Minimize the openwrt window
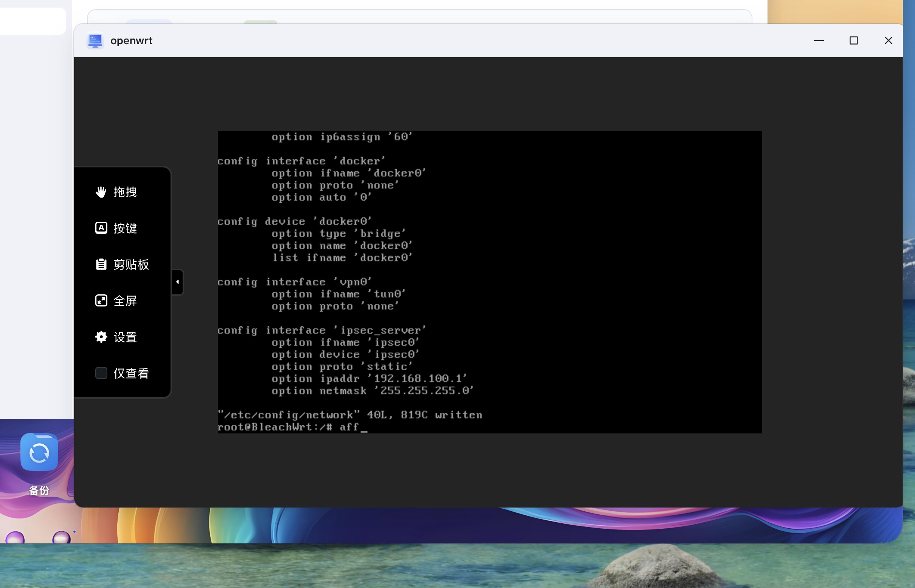The width and height of the screenshot is (915, 588). [819, 40]
